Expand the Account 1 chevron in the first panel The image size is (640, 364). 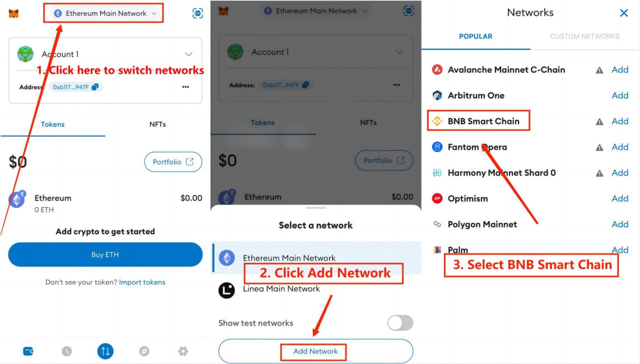tap(188, 54)
